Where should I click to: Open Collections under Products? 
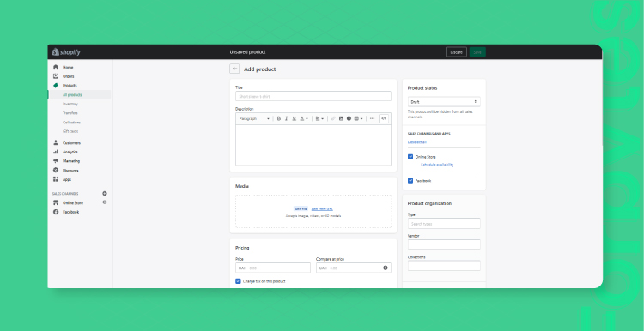coord(71,123)
